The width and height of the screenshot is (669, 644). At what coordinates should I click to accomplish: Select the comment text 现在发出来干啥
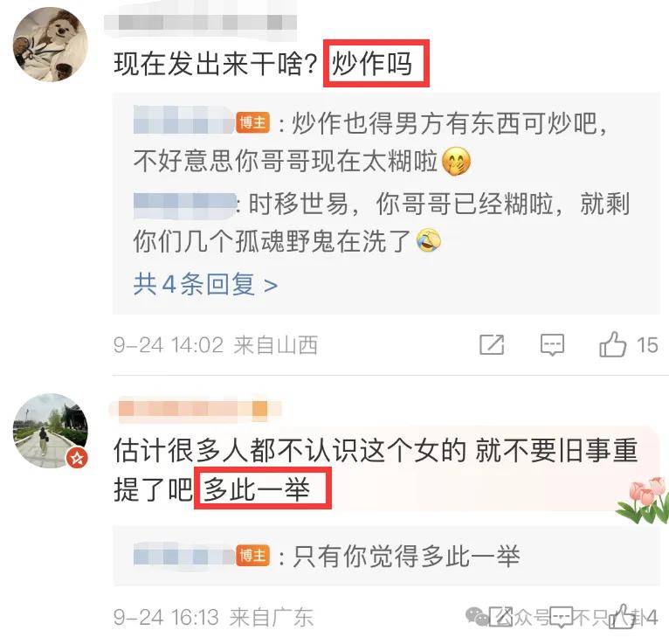[x=216, y=64]
